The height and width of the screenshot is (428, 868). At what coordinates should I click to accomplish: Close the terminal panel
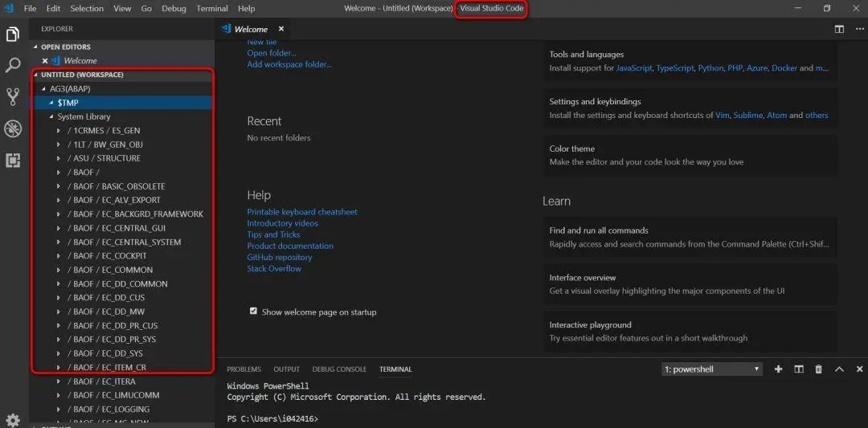tap(859, 369)
